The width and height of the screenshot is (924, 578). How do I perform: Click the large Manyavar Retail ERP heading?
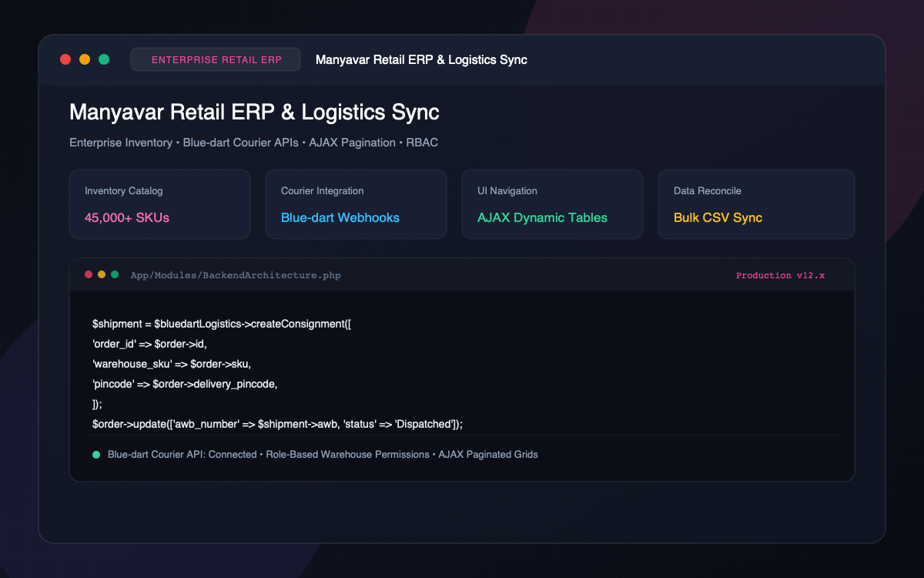tap(254, 112)
